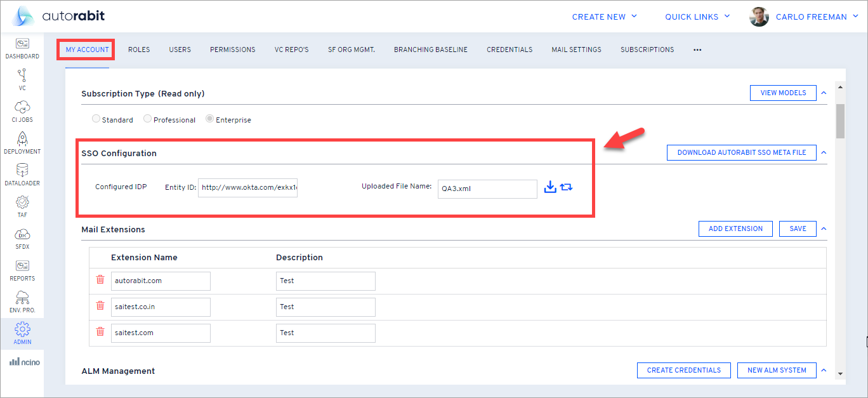The height and width of the screenshot is (398, 868).
Task: Open the Credentials tab
Action: pyautogui.click(x=510, y=50)
